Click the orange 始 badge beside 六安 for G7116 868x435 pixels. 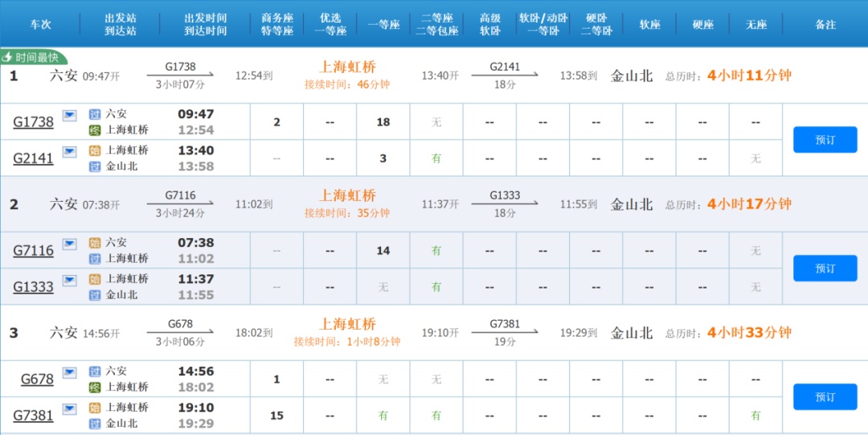(x=95, y=243)
